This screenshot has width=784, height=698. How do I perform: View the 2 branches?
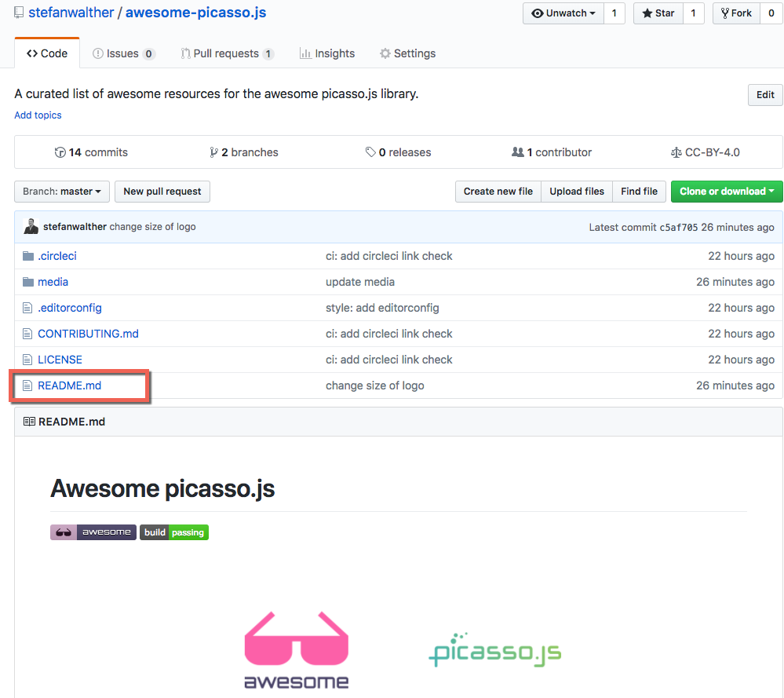coord(244,152)
